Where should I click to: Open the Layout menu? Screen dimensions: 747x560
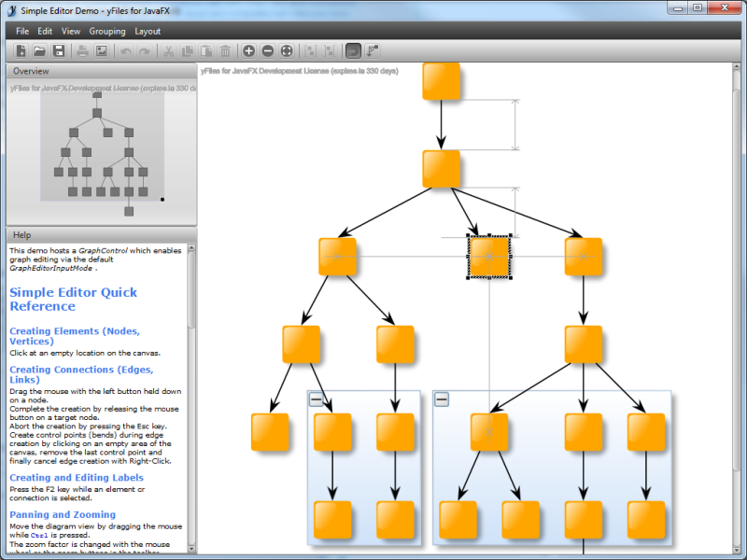click(x=148, y=32)
